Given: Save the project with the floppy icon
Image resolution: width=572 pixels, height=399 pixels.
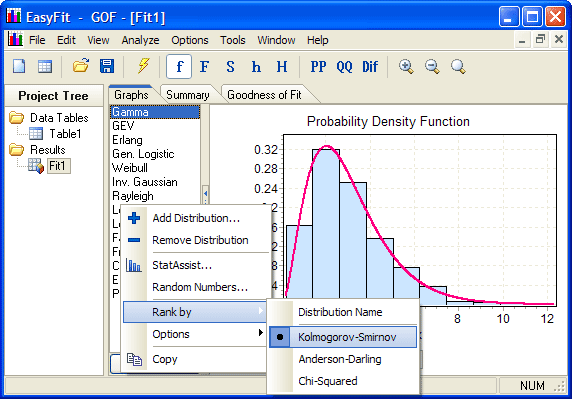Looking at the screenshot, I should pyautogui.click(x=107, y=66).
